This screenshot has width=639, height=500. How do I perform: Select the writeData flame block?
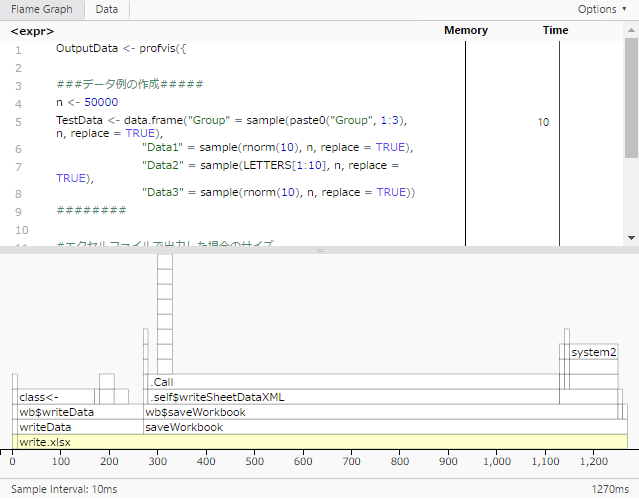80,427
